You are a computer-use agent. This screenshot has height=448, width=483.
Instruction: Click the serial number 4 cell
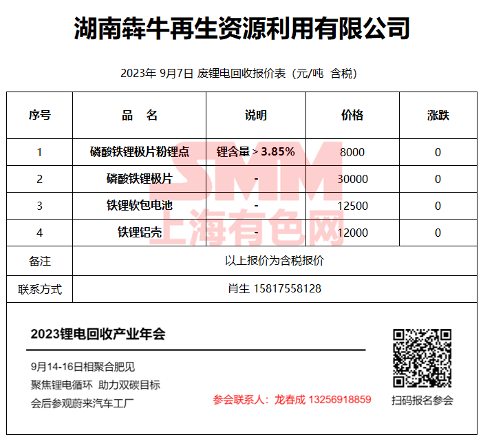pos(39,233)
